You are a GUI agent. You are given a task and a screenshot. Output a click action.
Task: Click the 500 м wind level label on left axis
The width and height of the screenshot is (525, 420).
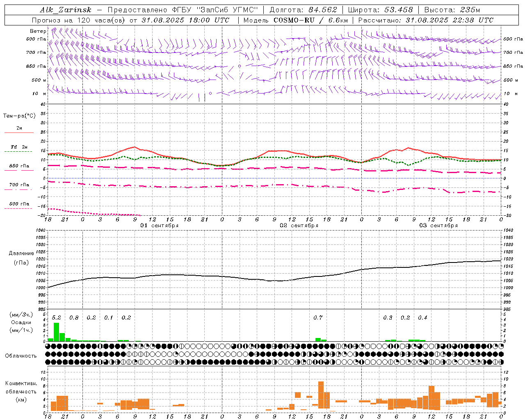pos(39,80)
